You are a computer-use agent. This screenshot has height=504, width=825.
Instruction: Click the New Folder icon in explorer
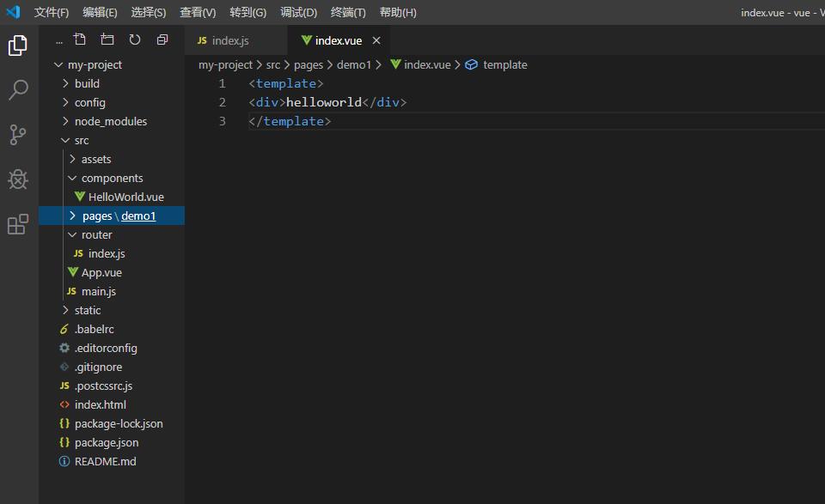[x=107, y=39]
